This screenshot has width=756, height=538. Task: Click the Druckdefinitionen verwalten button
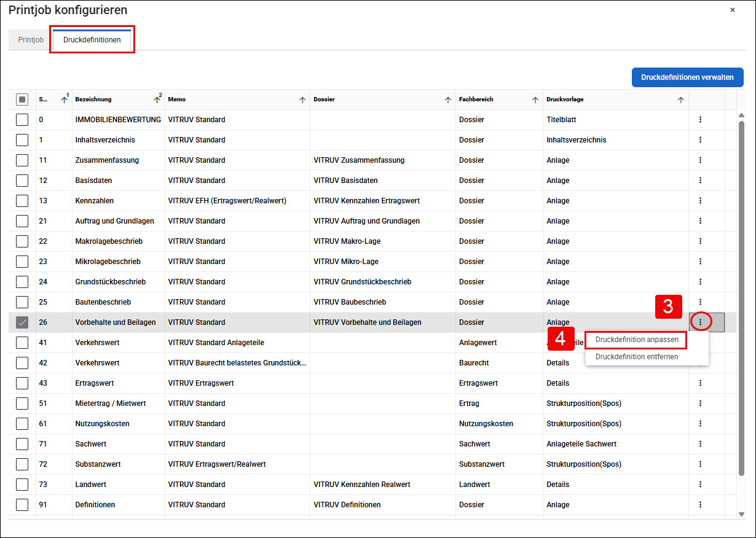(x=687, y=77)
